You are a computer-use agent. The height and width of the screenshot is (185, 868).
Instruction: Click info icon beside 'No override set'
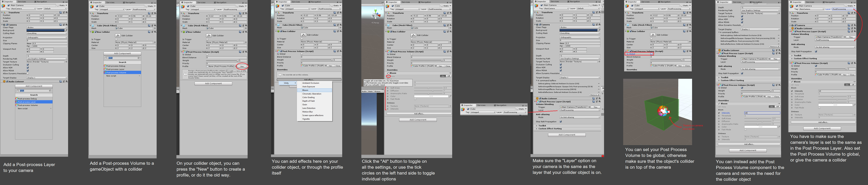(280, 75)
